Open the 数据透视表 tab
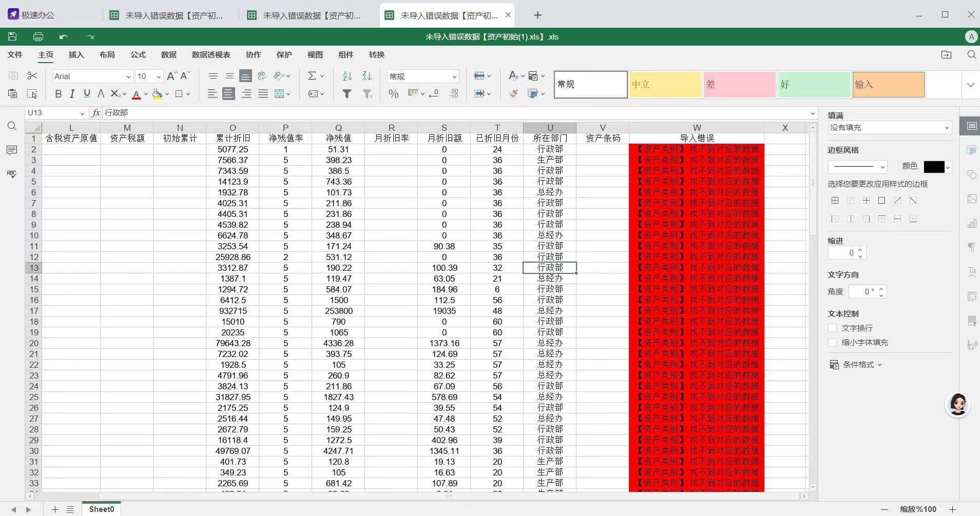The image size is (980, 516). [x=211, y=54]
